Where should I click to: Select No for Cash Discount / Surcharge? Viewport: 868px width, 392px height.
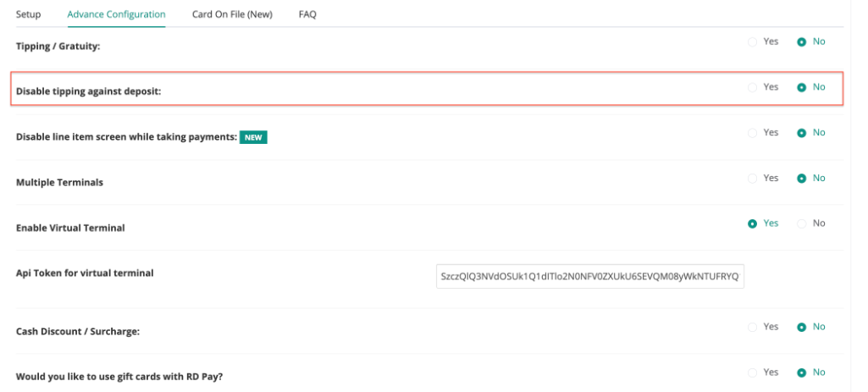click(x=801, y=327)
